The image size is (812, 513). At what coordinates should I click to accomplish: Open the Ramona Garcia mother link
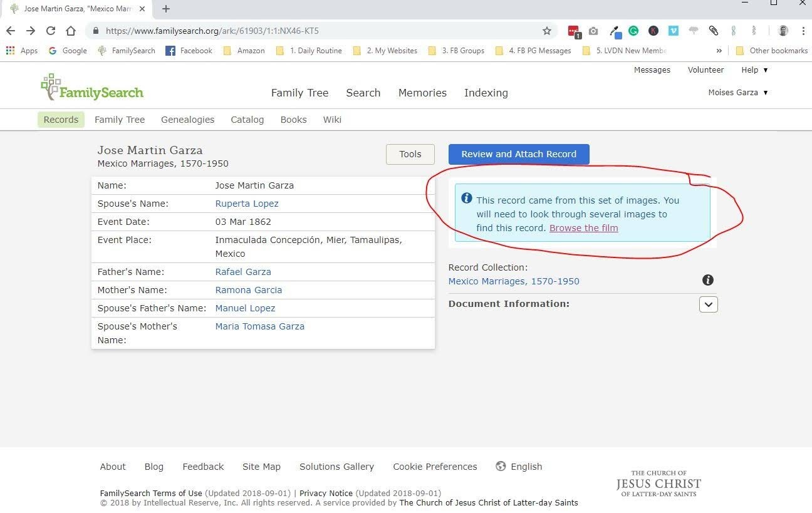point(249,290)
